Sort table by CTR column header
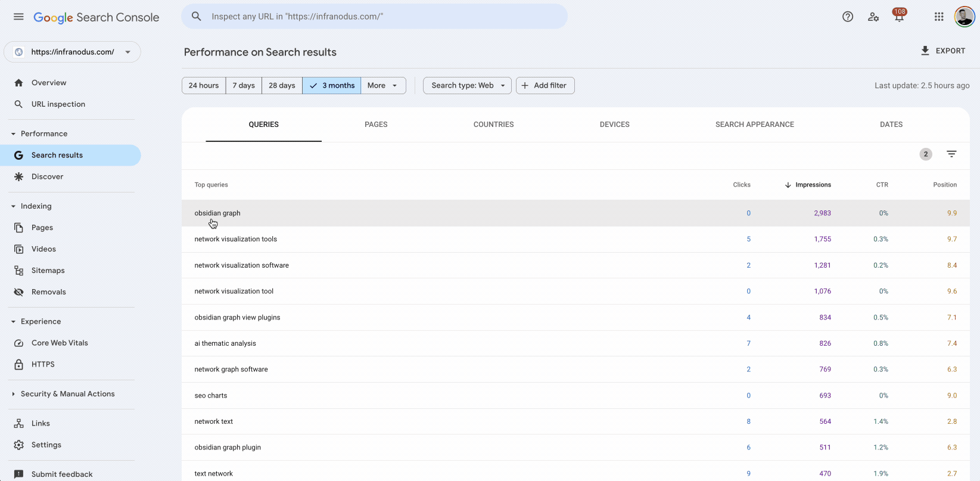 click(x=882, y=185)
